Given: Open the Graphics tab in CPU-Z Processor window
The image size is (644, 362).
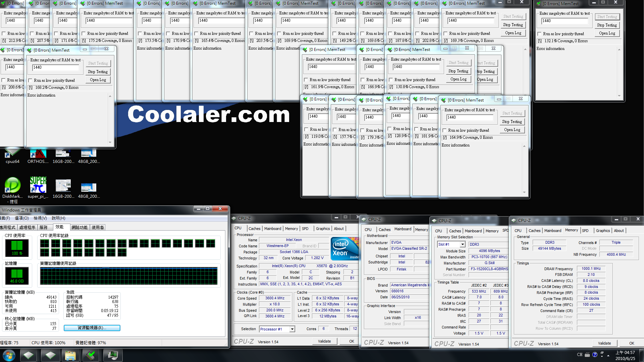Looking at the screenshot, I should coord(323,229).
